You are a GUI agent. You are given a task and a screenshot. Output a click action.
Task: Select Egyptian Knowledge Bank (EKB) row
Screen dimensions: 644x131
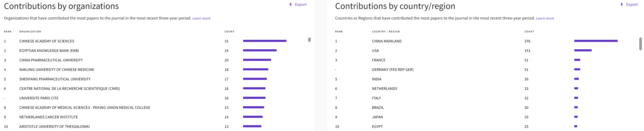click(x=49, y=51)
